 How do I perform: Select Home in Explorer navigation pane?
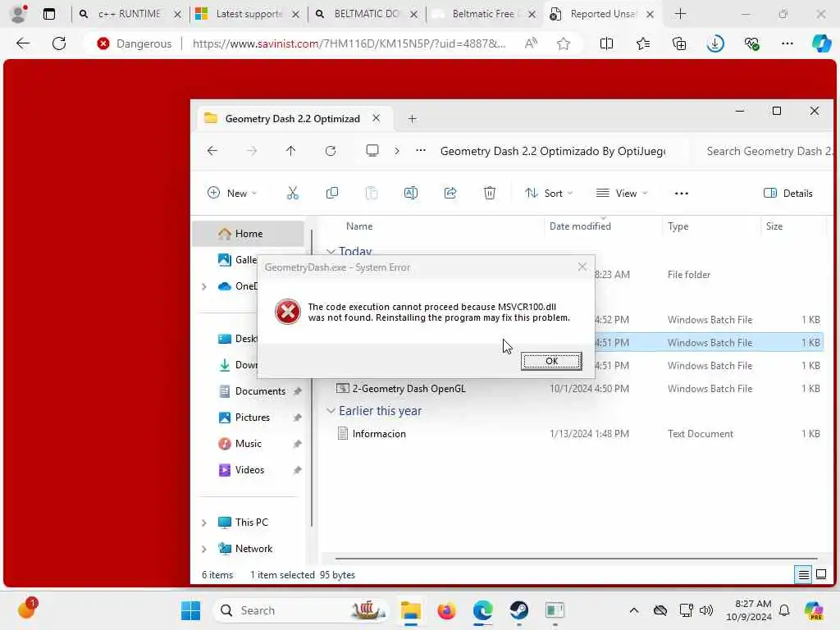[249, 234]
